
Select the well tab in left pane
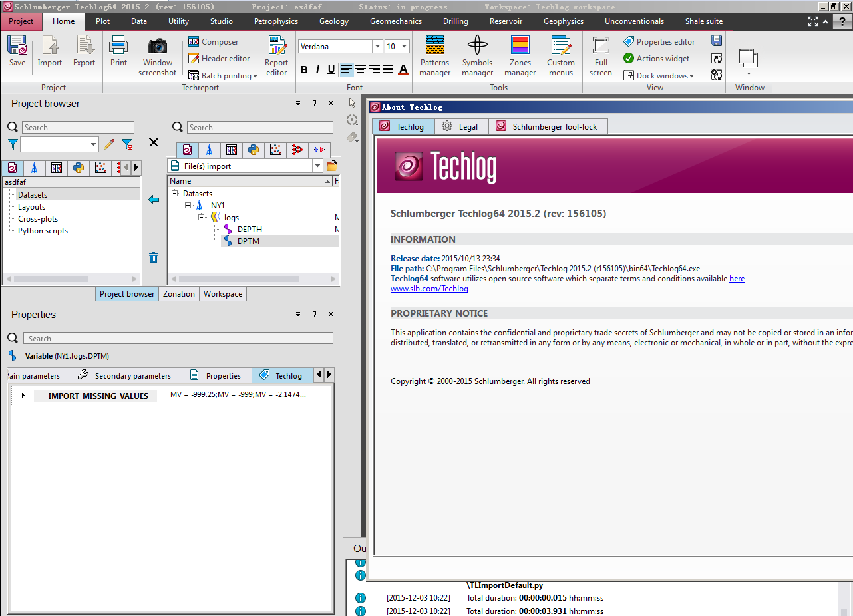[x=34, y=168]
